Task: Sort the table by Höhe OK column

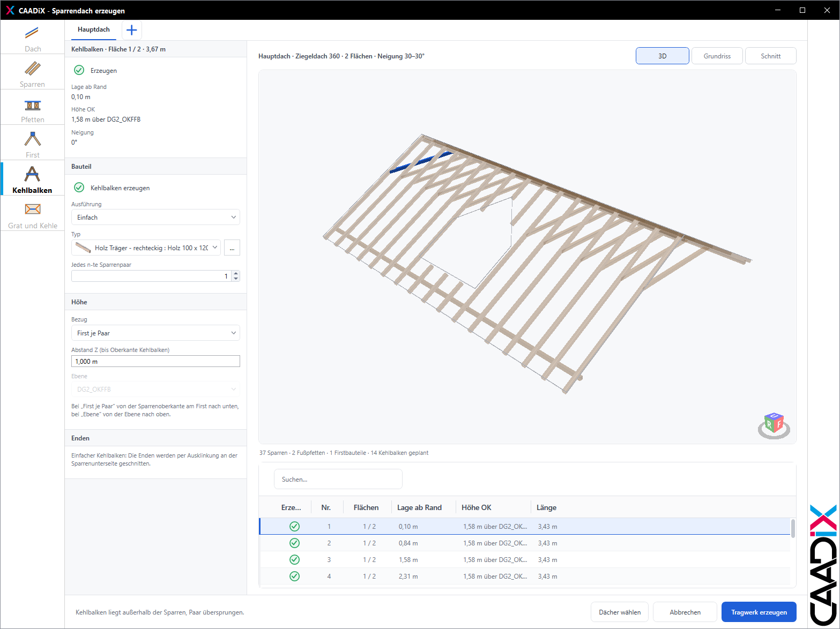Action: (x=477, y=507)
